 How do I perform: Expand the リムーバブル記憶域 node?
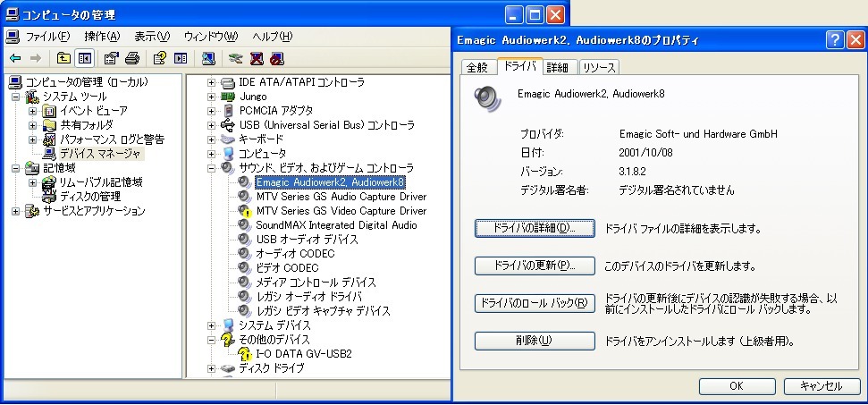tap(33, 182)
